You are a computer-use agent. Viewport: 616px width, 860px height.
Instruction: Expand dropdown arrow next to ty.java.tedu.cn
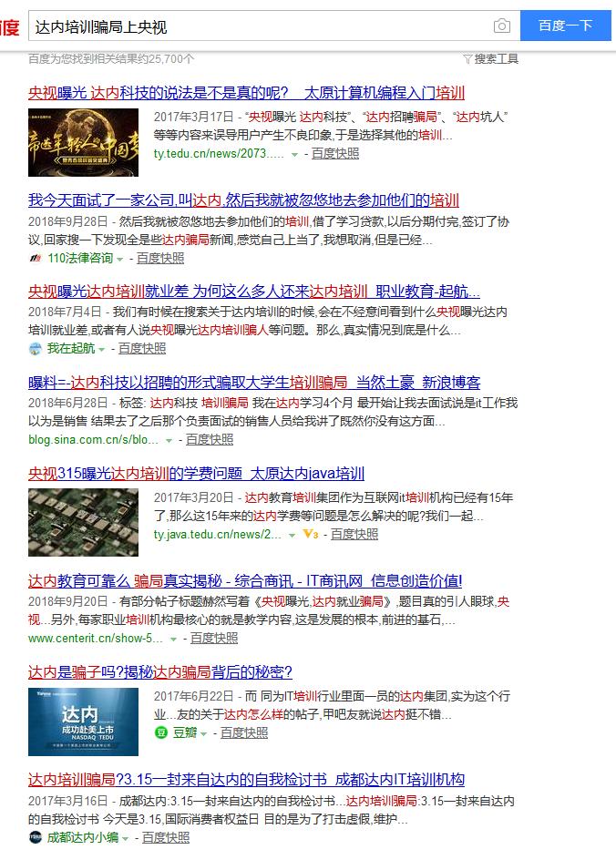(x=293, y=536)
